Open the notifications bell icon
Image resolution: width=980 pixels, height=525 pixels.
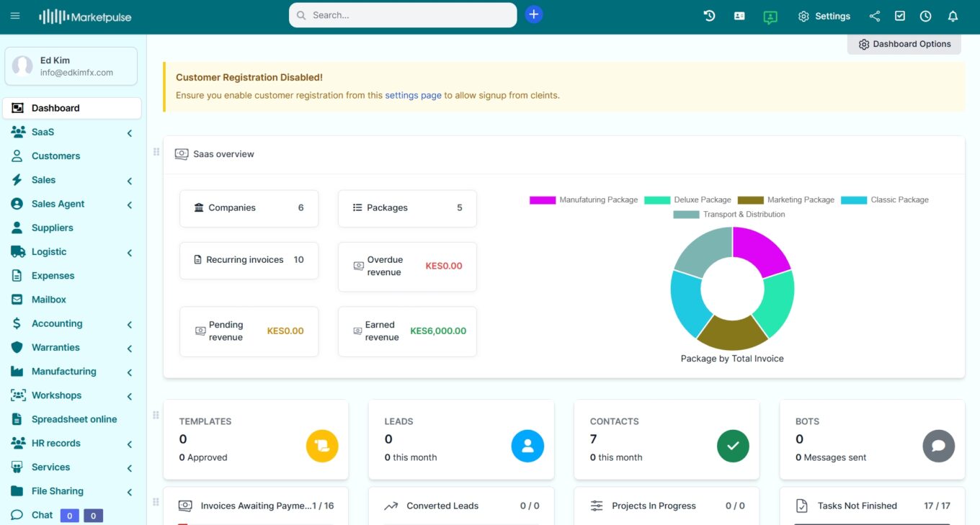[x=953, y=16]
